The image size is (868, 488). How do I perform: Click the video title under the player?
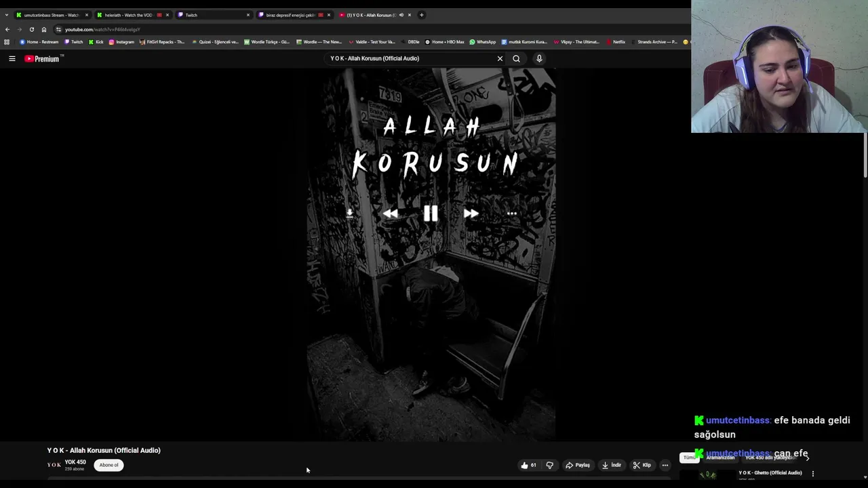tap(104, 450)
